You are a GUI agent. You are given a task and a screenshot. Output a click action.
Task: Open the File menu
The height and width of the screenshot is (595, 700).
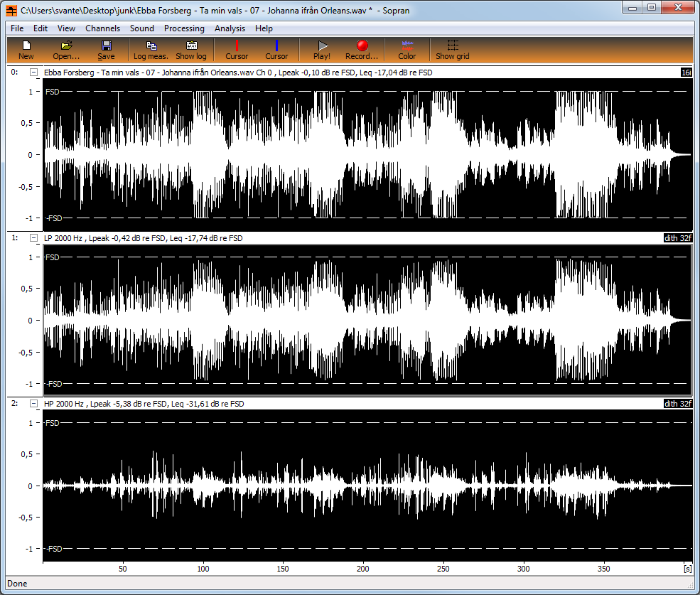tap(17, 28)
